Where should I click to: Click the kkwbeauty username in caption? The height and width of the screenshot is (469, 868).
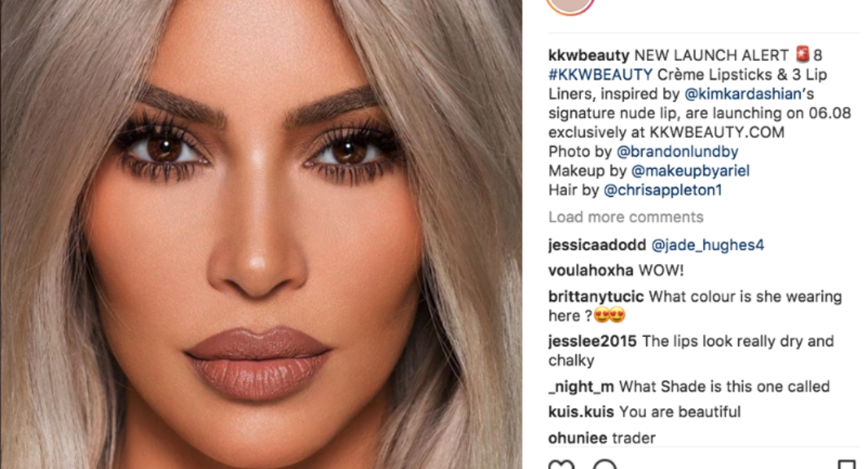589,55
